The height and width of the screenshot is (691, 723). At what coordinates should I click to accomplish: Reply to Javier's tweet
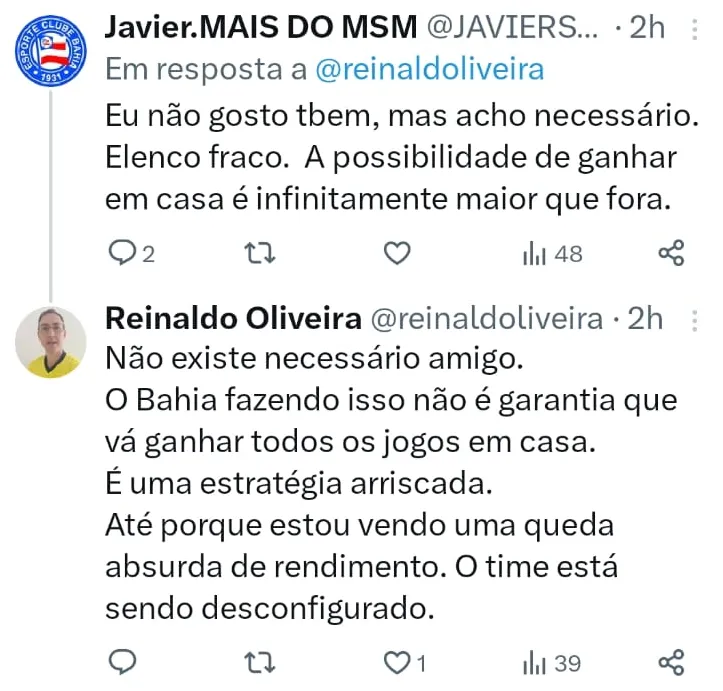(x=121, y=254)
